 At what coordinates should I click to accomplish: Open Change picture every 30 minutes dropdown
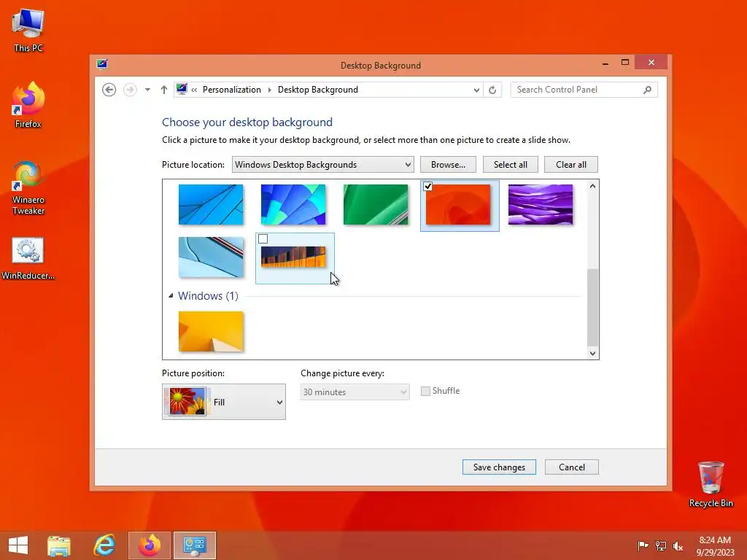coord(355,392)
